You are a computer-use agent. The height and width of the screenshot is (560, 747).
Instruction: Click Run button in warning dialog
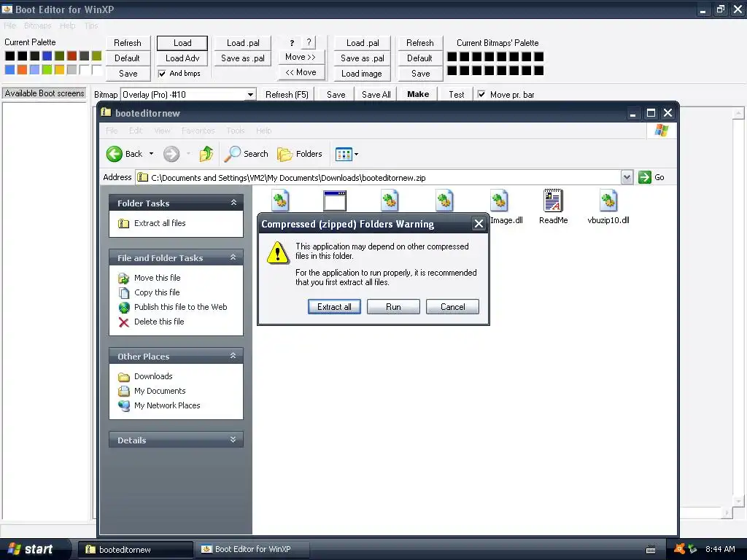pyautogui.click(x=393, y=307)
